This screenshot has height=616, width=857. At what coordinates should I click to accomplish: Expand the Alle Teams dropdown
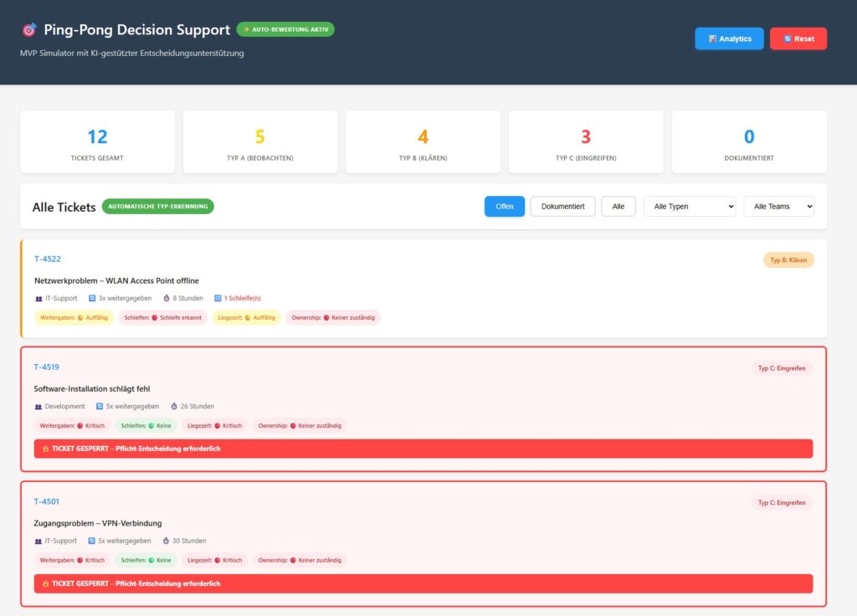pyautogui.click(x=778, y=207)
